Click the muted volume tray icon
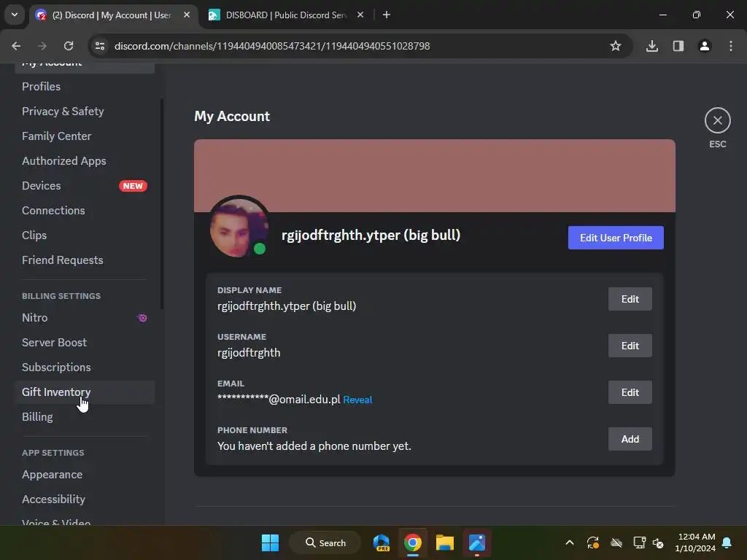 click(x=659, y=542)
